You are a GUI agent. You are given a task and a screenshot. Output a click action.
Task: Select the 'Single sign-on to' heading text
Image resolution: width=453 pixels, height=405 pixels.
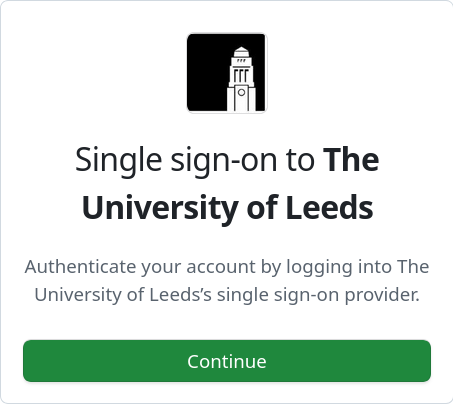pos(195,160)
